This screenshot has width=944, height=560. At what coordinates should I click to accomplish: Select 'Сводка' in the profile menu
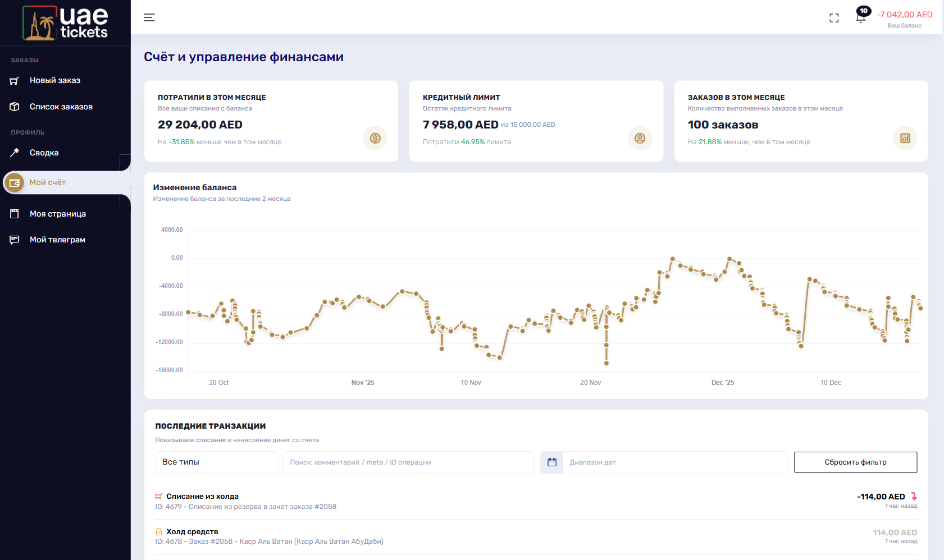click(x=44, y=153)
